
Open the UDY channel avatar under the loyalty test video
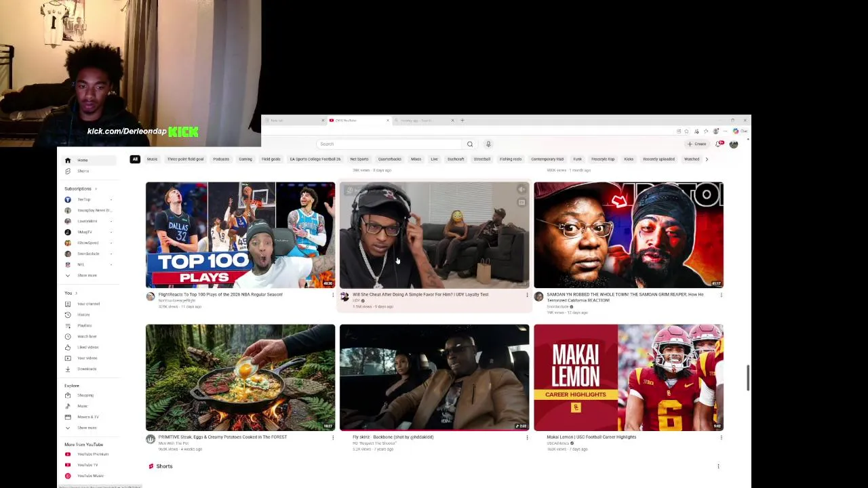[344, 297]
